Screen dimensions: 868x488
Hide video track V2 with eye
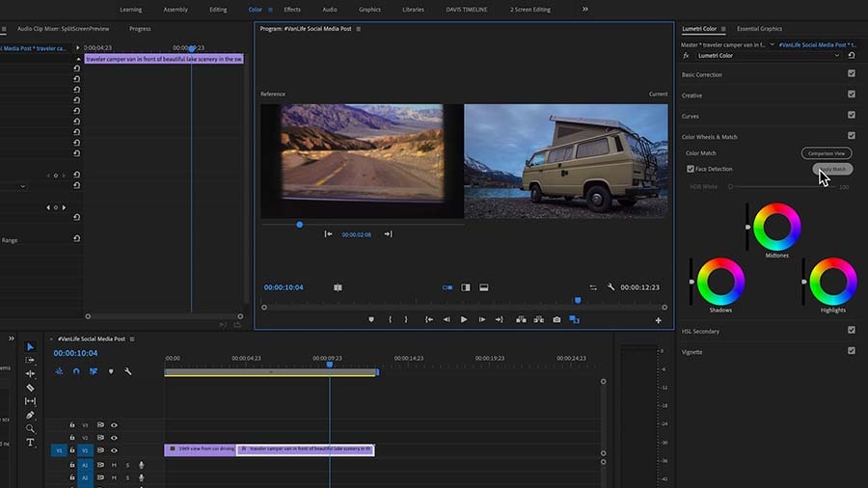(x=114, y=438)
